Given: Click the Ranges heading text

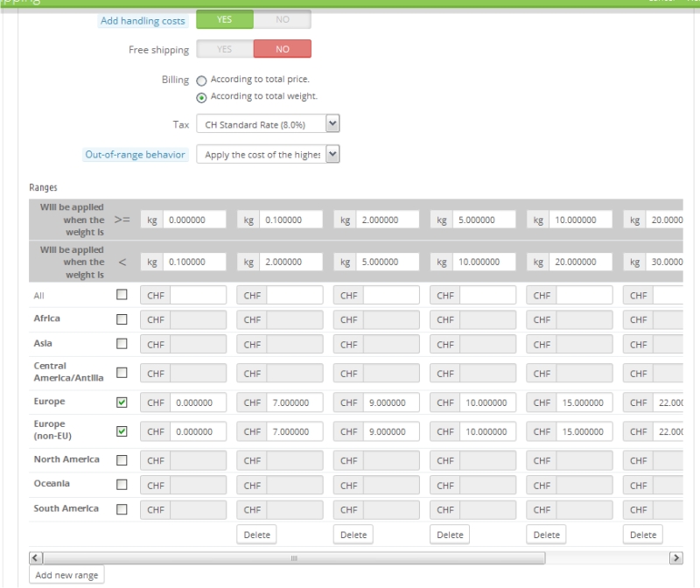Looking at the screenshot, I should pos(43,187).
